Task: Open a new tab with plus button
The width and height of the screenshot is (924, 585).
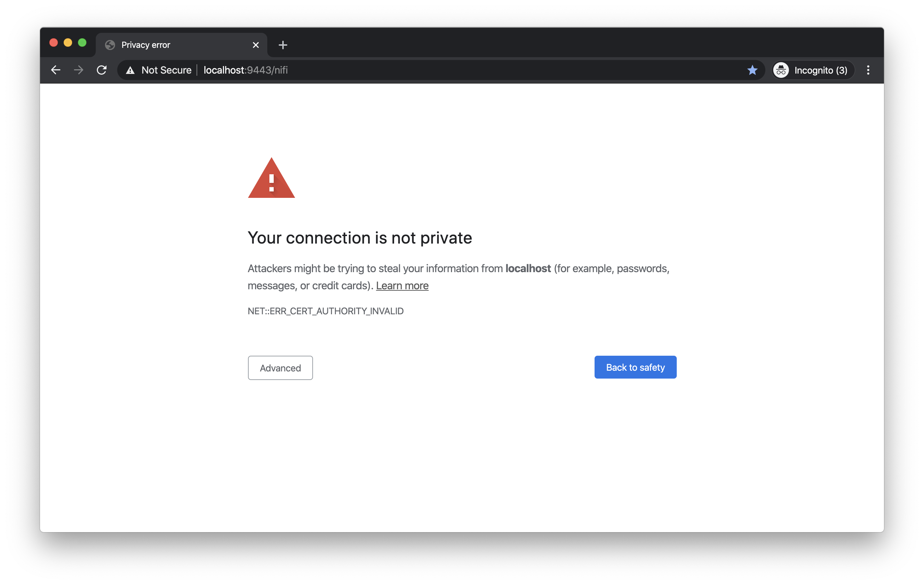Action: pos(283,45)
